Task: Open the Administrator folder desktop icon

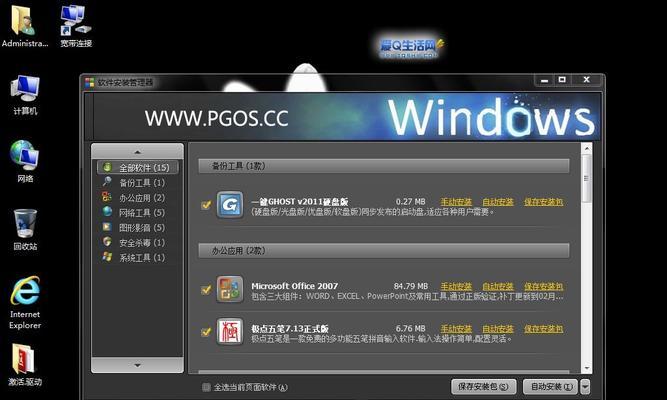Action: coord(24,20)
